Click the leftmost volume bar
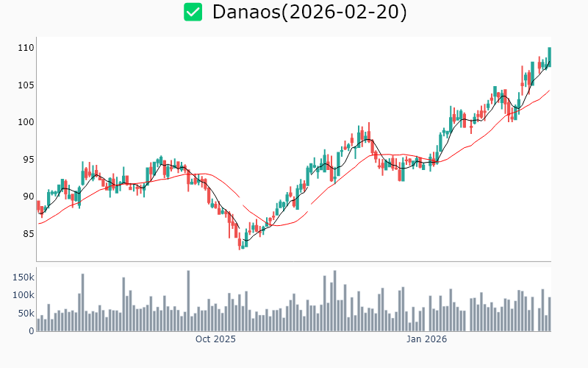The width and height of the screenshot is (588, 368). [38, 325]
